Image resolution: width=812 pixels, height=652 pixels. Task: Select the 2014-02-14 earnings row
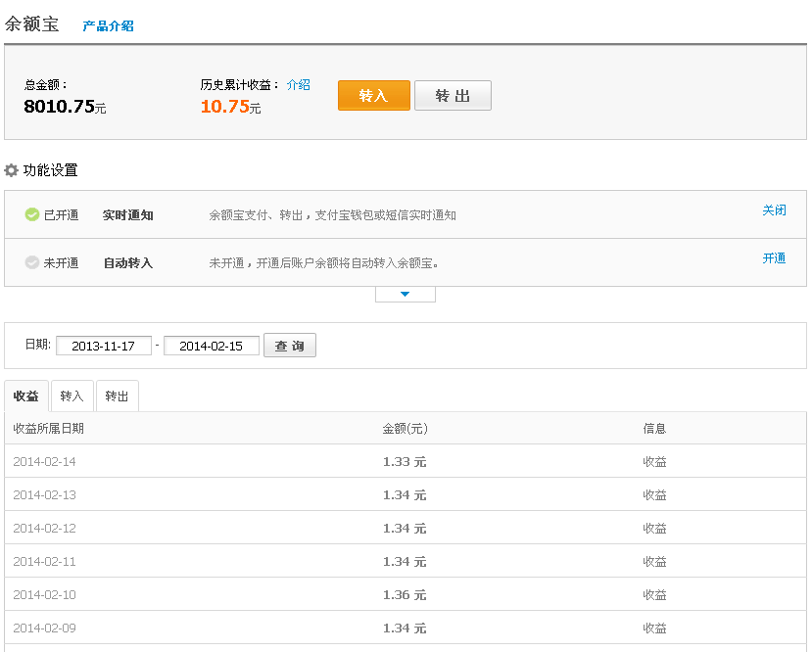[405, 462]
